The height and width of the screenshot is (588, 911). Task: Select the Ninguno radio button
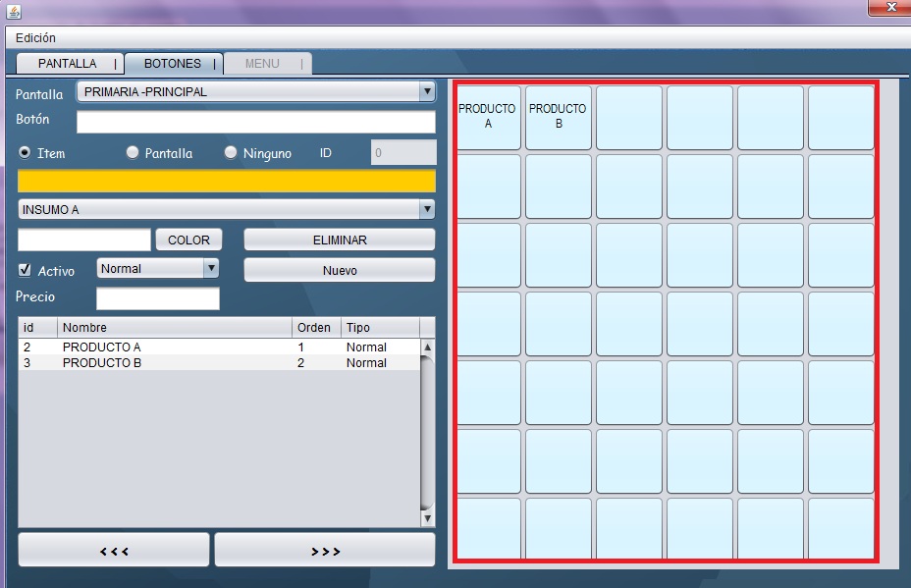point(232,153)
